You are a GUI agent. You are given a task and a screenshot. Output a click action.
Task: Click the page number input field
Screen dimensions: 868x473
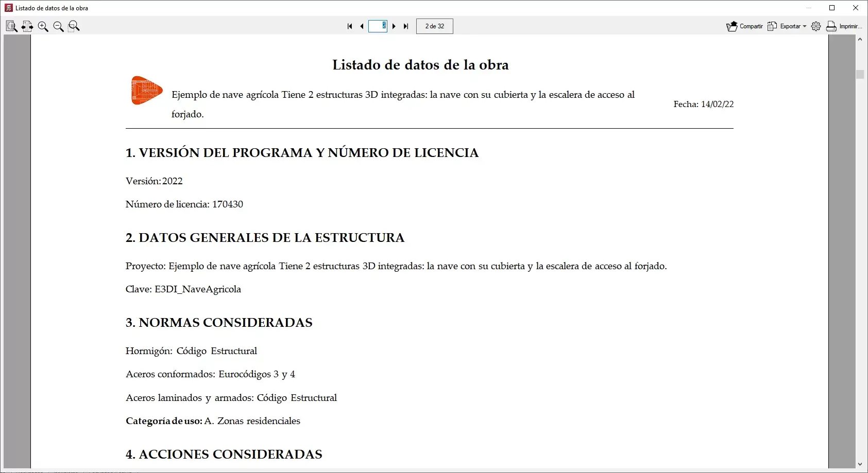click(x=378, y=26)
